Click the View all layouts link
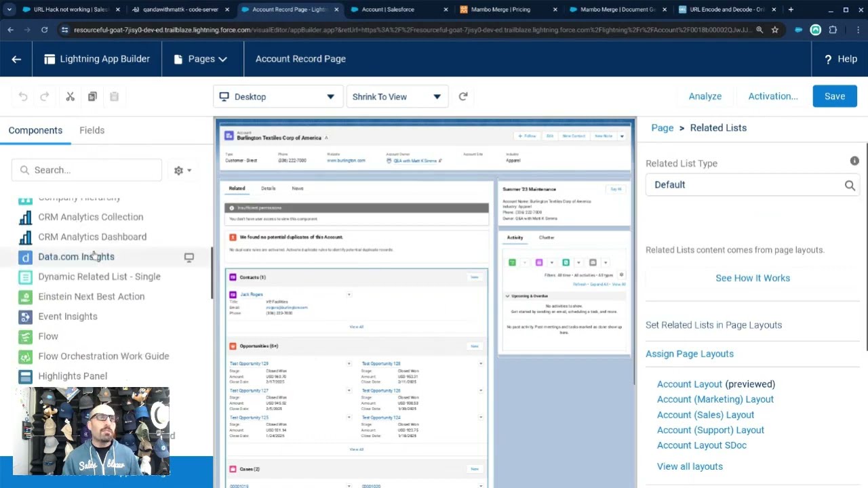This screenshot has width=868, height=488. pos(690,466)
